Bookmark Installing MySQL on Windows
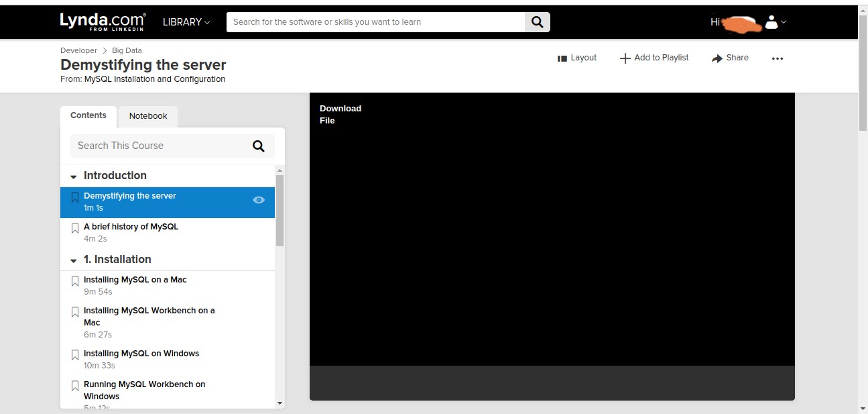The image size is (868, 414). click(75, 356)
